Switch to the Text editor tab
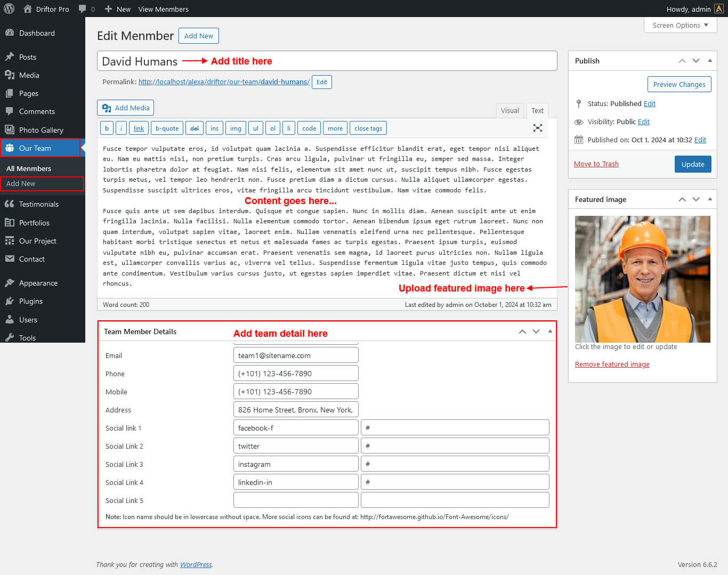728x575 pixels. point(537,110)
